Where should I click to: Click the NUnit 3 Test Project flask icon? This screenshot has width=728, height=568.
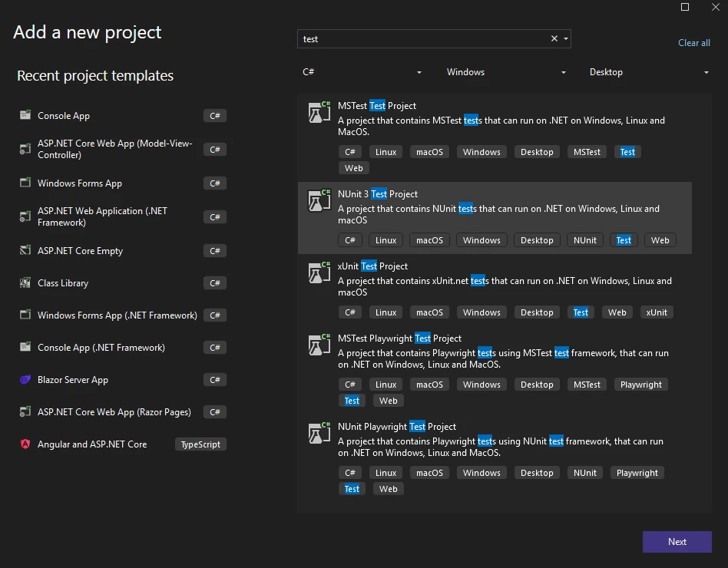[319, 200]
